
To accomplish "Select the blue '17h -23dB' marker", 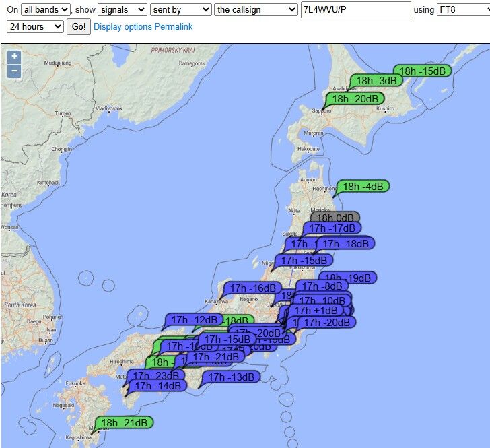I will 155,375.
